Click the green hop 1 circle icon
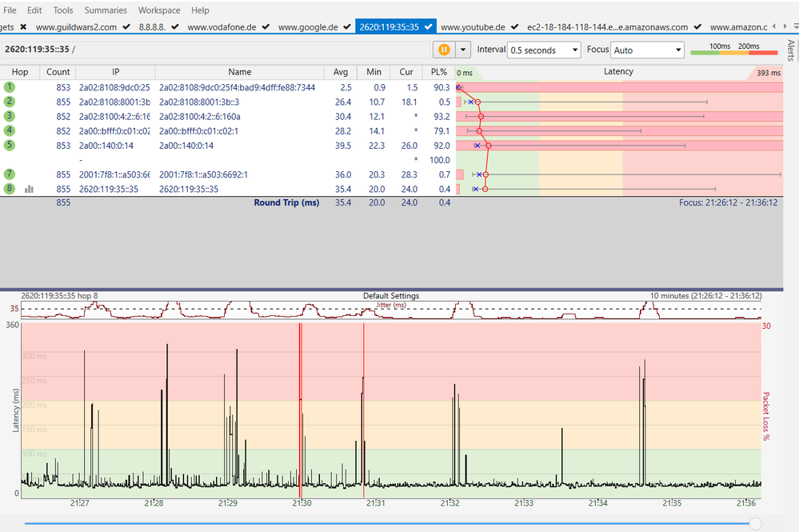 (9, 86)
